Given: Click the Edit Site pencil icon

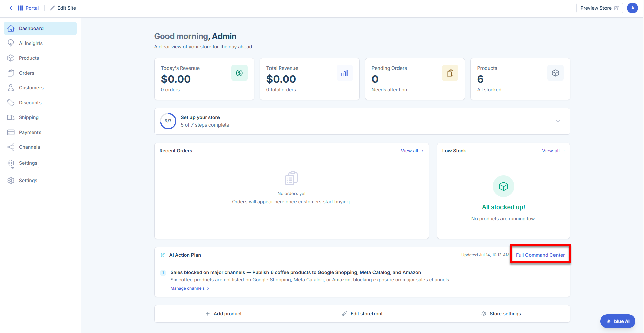Looking at the screenshot, I should [53, 8].
